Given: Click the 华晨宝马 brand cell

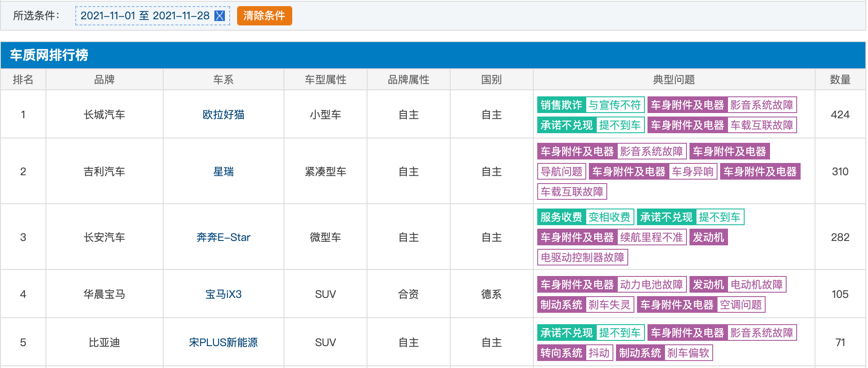Looking at the screenshot, I should coord(105,294).
